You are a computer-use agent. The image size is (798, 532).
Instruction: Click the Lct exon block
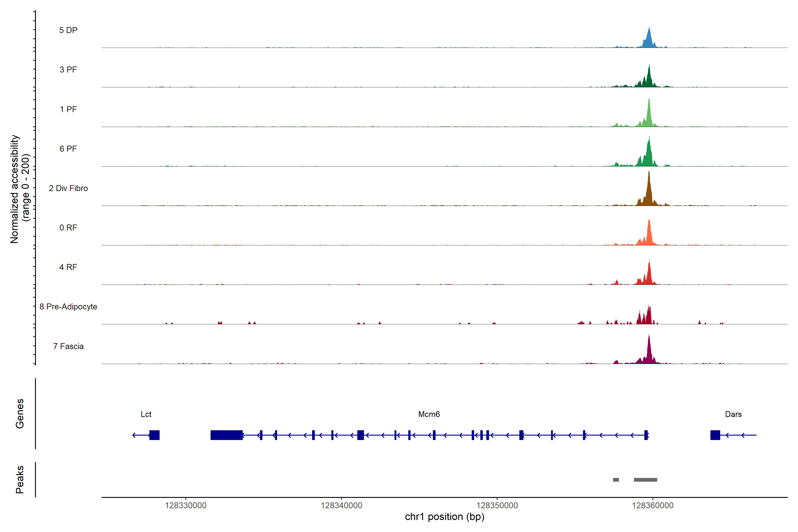coord(154,435)
